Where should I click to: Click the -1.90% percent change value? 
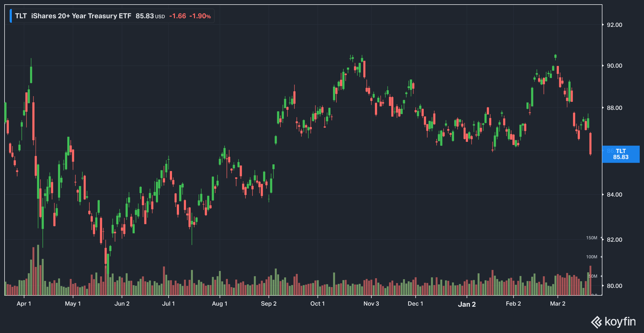(200, 16)
